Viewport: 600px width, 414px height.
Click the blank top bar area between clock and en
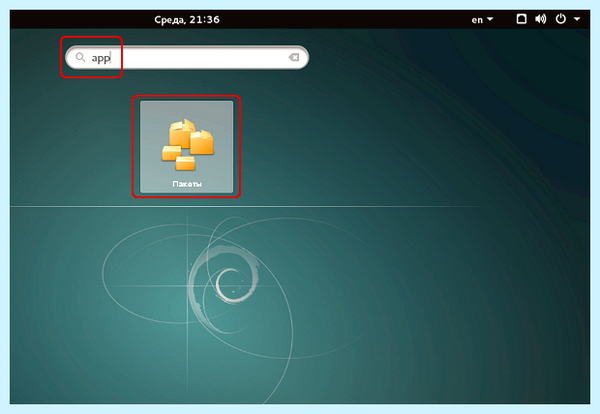pos(344,19)
